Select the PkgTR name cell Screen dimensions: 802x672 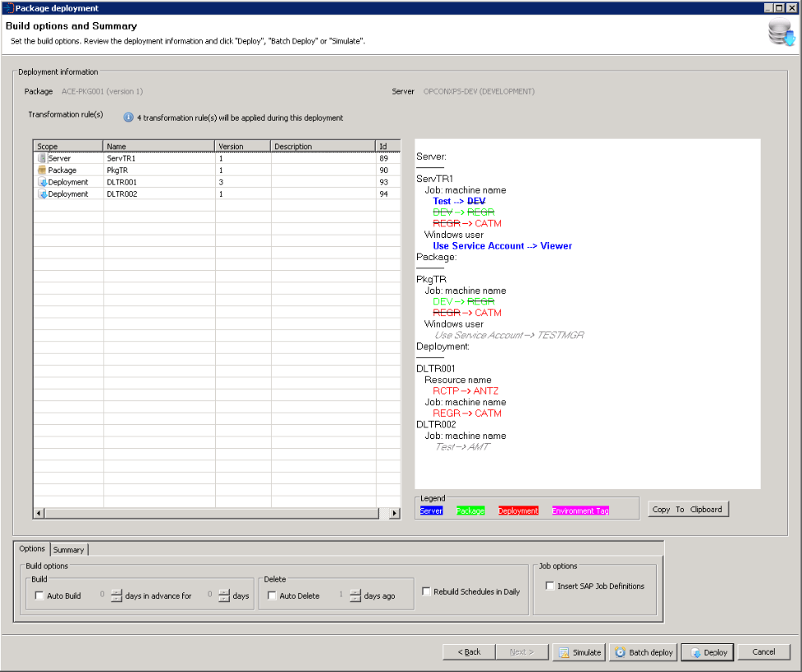(159, 171)
